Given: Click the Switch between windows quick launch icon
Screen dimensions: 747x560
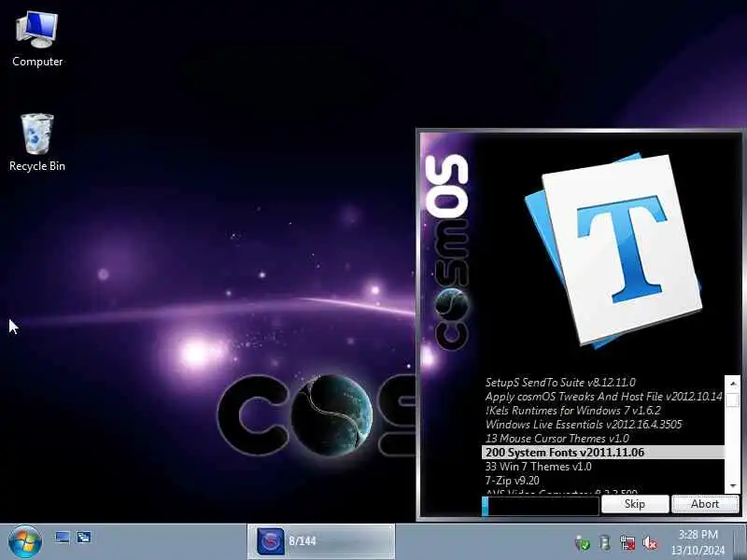Looking at the screenshot, I should coord(84,538).
